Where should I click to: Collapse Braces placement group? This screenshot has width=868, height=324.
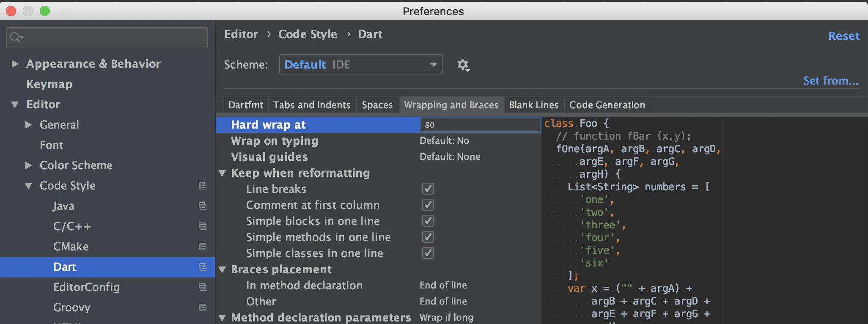(222, 269)
